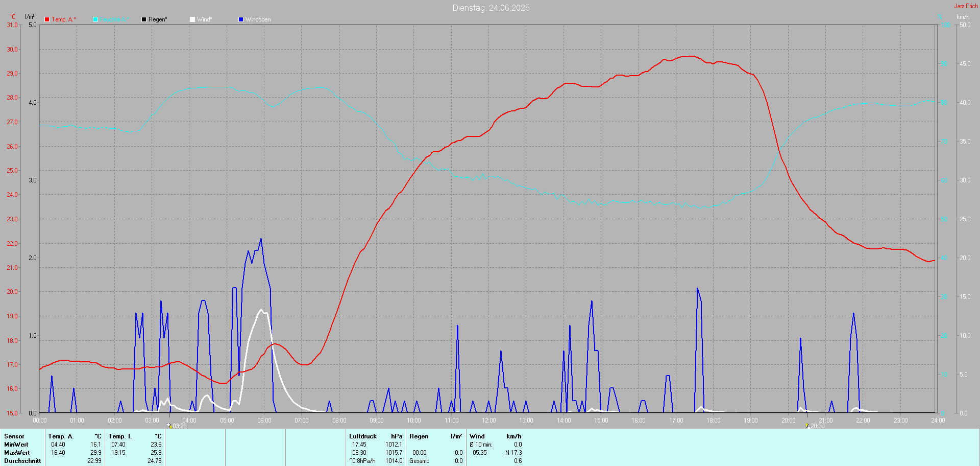Click the pressure minimum time '17:45'
This screenshot has height=466, width=980.
359,445
